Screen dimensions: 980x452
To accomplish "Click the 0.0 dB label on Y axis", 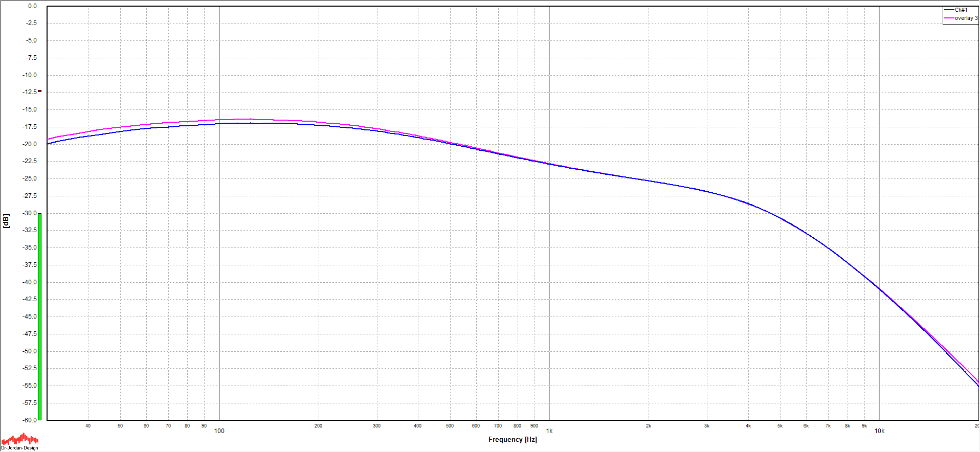I will [x=32, y=6].
